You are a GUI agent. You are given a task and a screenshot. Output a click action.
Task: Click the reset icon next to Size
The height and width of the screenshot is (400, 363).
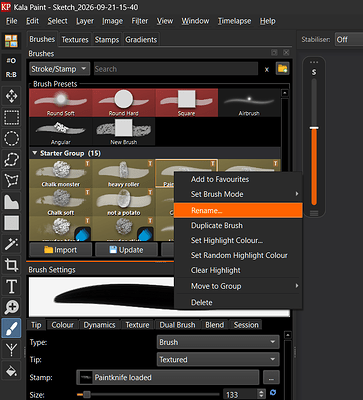tap(273, 393)
